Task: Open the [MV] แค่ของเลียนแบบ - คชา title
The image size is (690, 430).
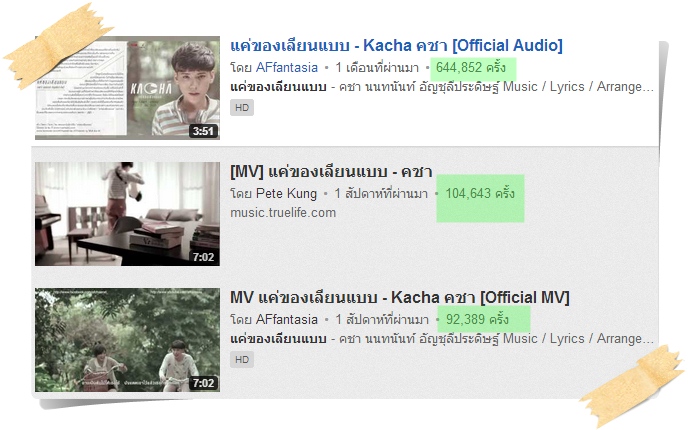Action: point(331,172)
